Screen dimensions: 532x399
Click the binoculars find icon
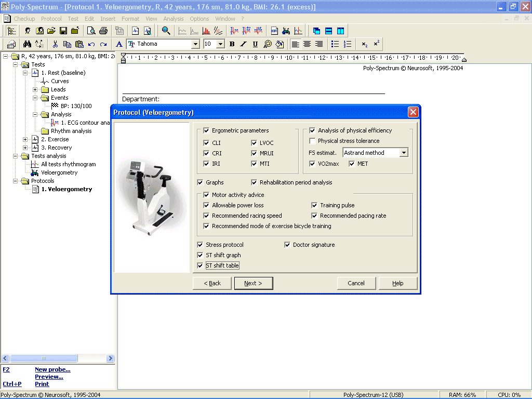(x=27, y=44)
